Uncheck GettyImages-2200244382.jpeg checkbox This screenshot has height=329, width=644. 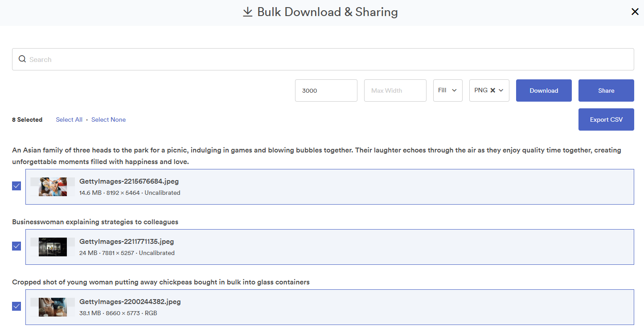pos(16,306)
